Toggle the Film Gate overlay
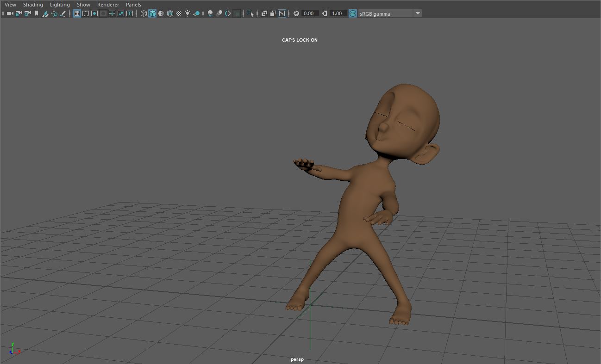601x364 pixels. point(86,13)
